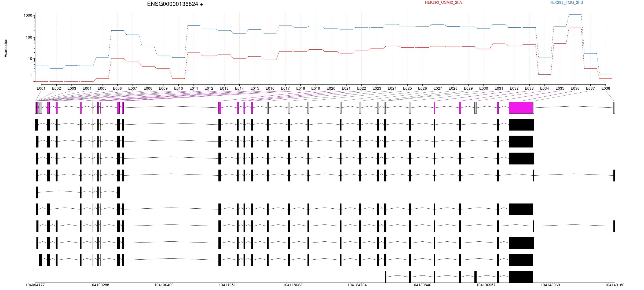Select the HEK293_OSMI2_2hA legend label
Viewport: 644px width, 290px height.
443,2
